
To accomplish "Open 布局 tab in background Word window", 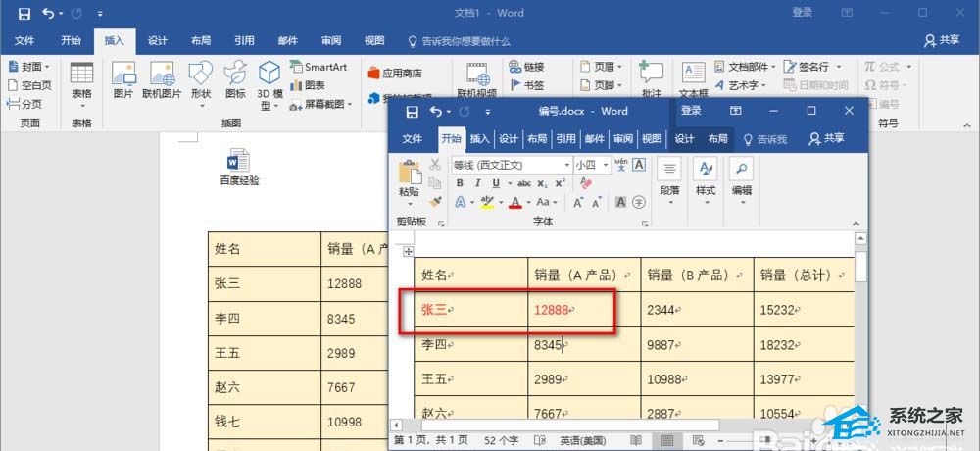I will pos(201,40).
